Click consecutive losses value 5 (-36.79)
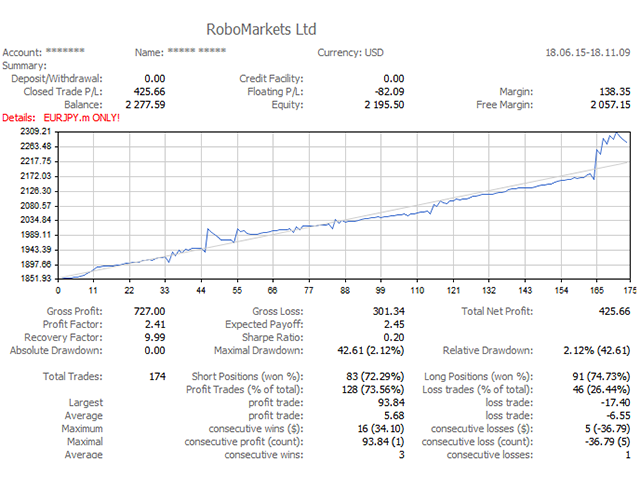 click(x=607, y=429)
